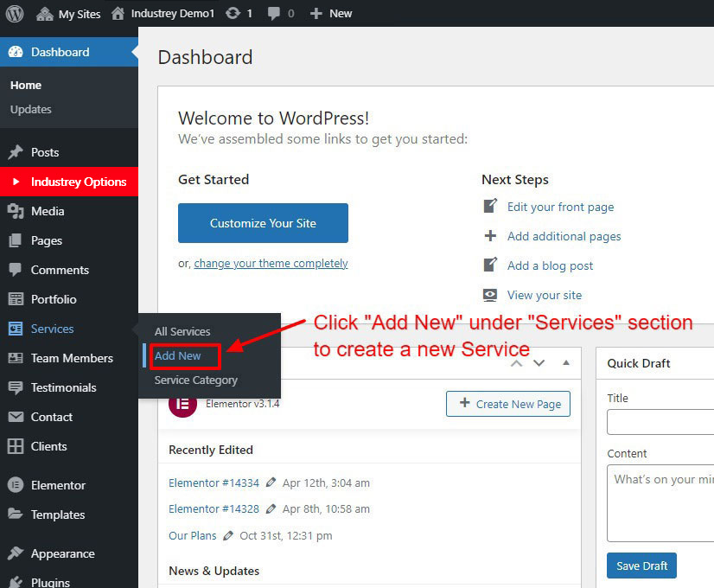Open Service Category from the Services submenu
The image size is (714, 588).
195,380
